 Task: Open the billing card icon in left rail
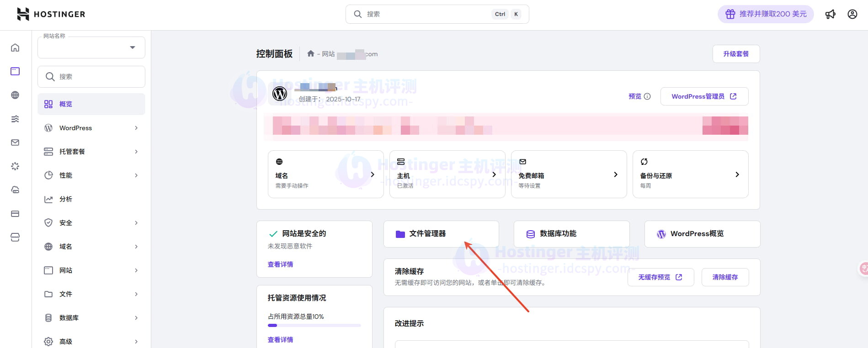tap(15, 214)
